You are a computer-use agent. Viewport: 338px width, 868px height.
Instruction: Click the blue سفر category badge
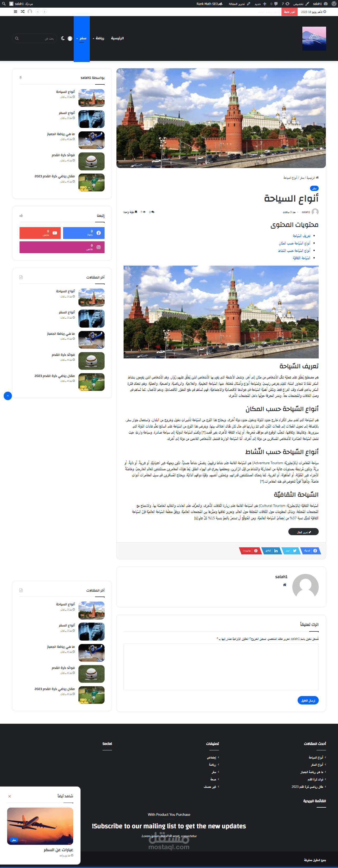pos(314,188)
